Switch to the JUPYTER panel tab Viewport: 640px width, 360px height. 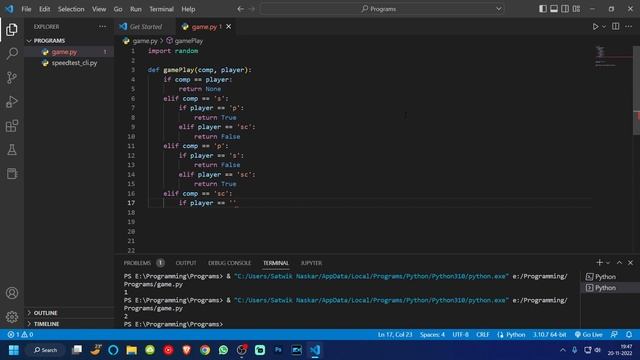(311, 263)
